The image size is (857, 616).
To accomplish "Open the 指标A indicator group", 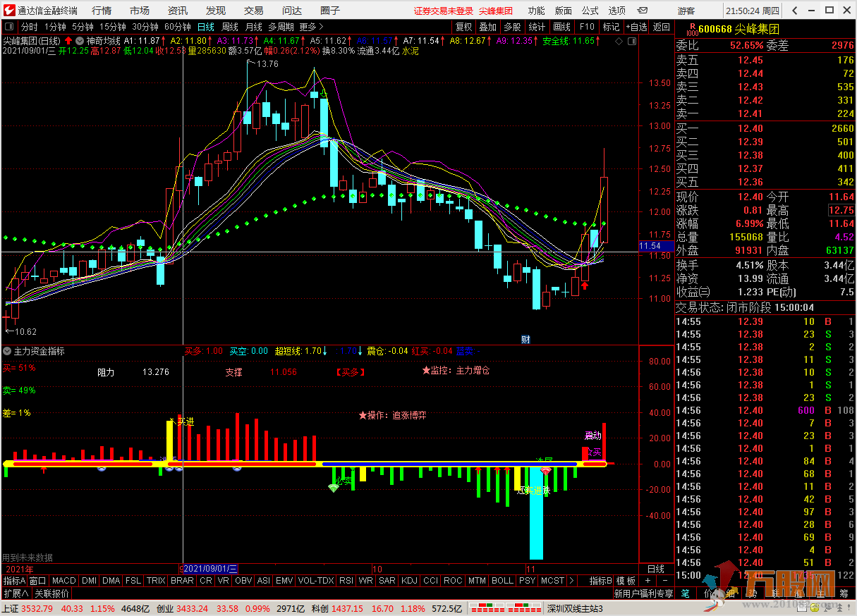I will [x=13, y=581].
